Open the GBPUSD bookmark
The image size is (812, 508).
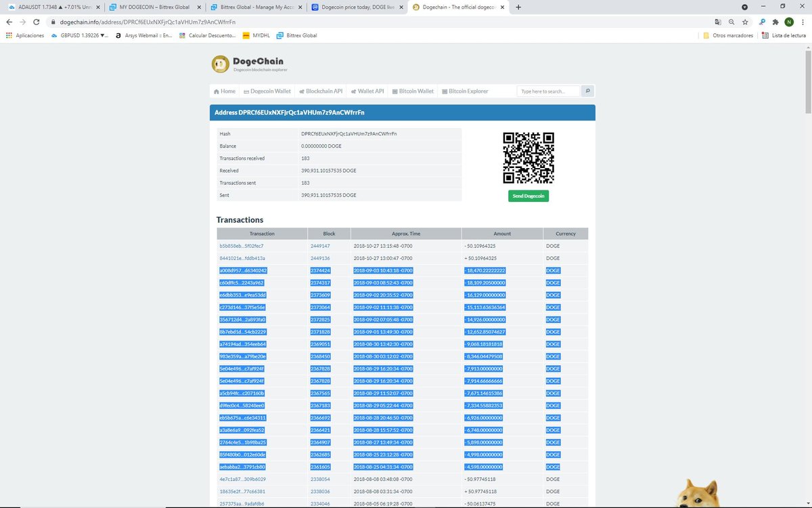(x=80, y=35)
